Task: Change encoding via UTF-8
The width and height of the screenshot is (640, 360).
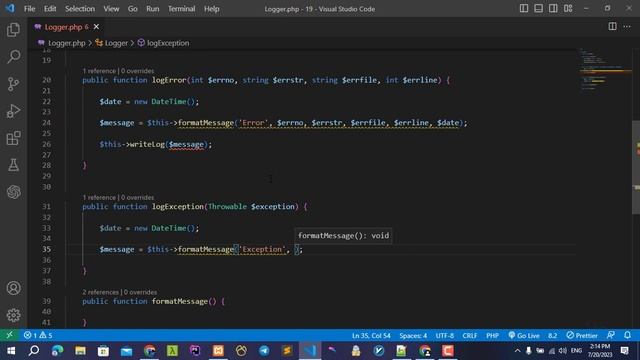Action: tap(444, 336)
